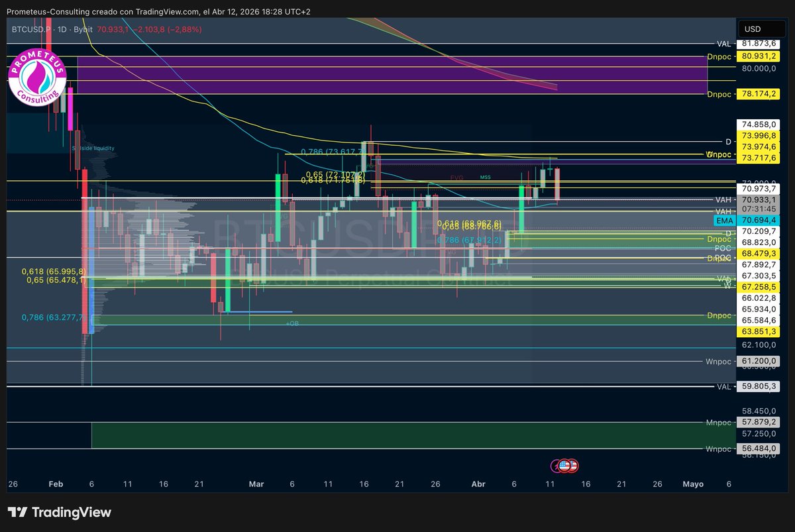Click the −2.103,8 (−2,88%) change value
Image resolution: width=795 pixels, height=532 pixels.
[168, 29]
